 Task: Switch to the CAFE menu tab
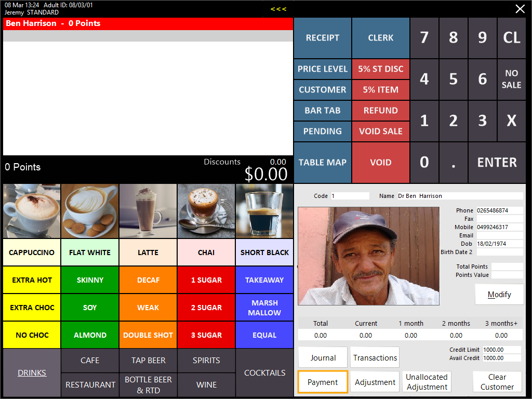click(x=90, y=360)
